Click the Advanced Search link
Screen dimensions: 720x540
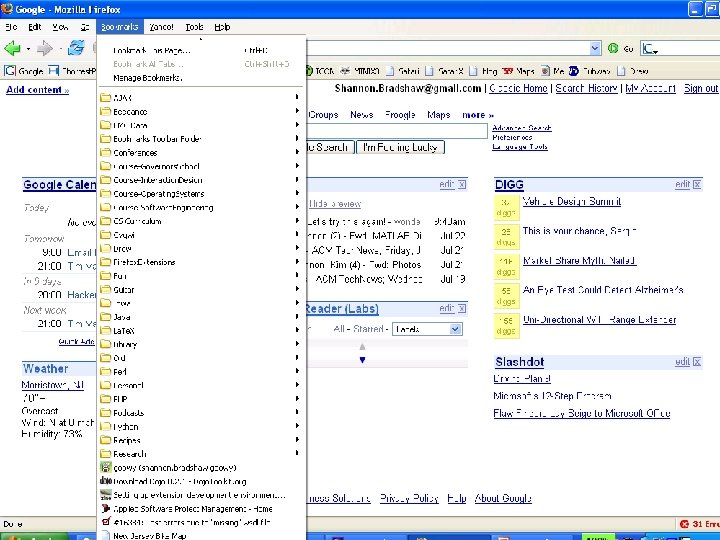point(522,128)
